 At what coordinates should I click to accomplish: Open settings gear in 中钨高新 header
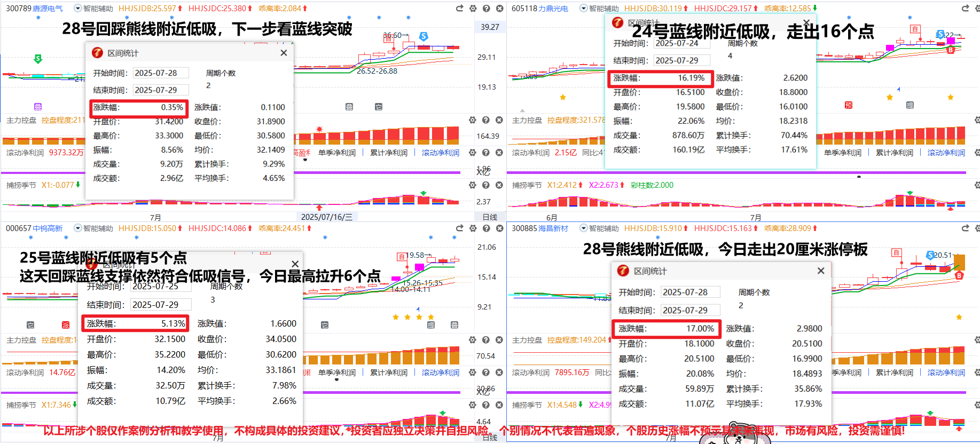coord(473,228)
